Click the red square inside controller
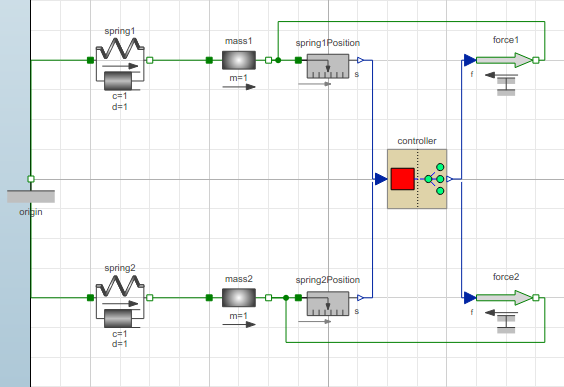 pos(402,179)
